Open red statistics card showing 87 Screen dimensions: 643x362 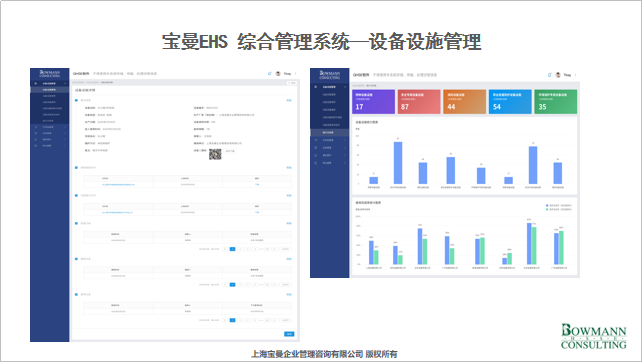click(419, 102)
